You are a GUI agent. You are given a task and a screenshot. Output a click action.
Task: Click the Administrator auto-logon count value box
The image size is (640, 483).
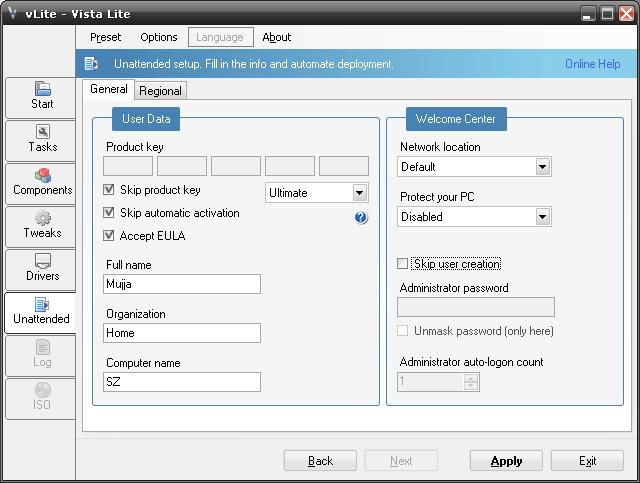tap(431, 382)
